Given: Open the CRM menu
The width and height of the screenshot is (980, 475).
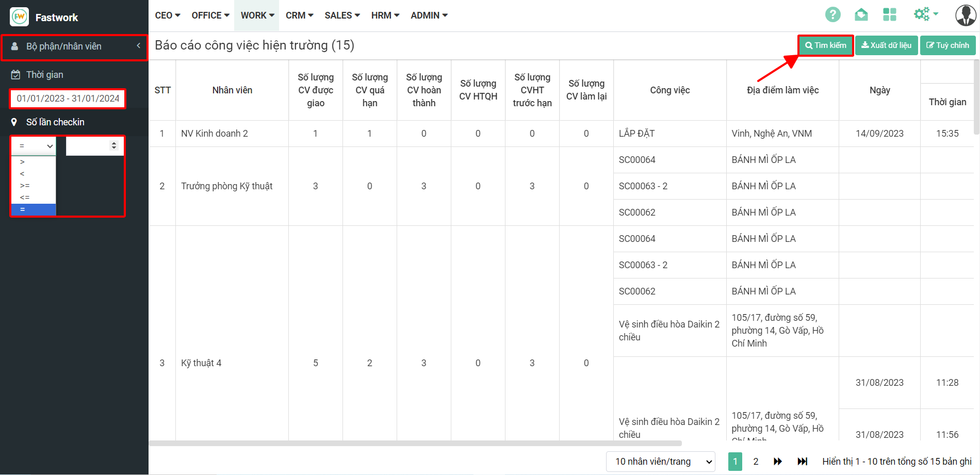Looking at the screenshot, I should tap(299, 15).
